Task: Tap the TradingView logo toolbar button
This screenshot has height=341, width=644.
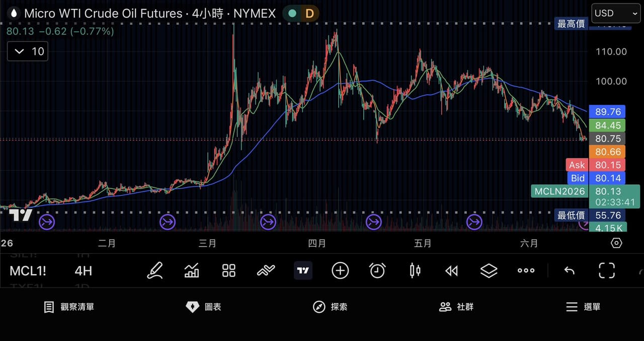Action: tap(303, 270)
